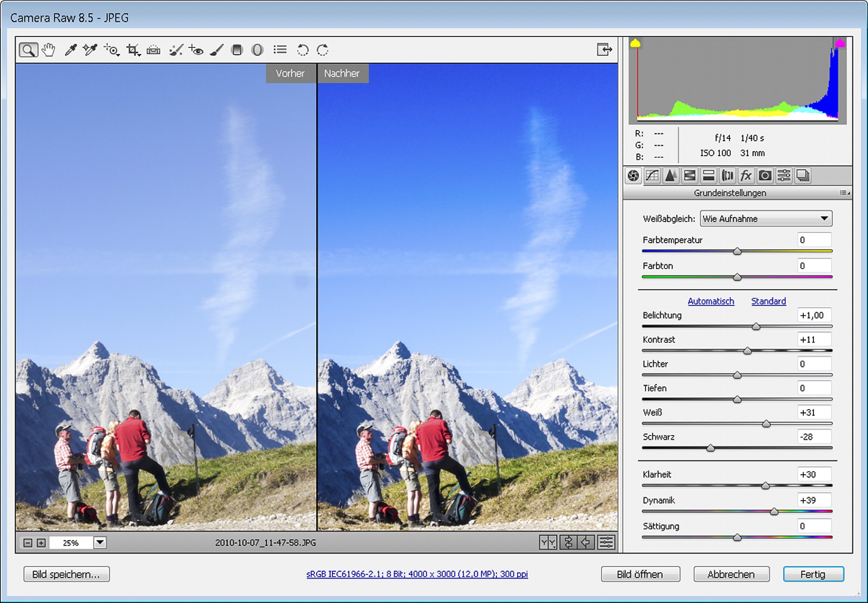Screen dimensions: 868x603
Task: Open the Effects fx tab
Action: (746, 176)
